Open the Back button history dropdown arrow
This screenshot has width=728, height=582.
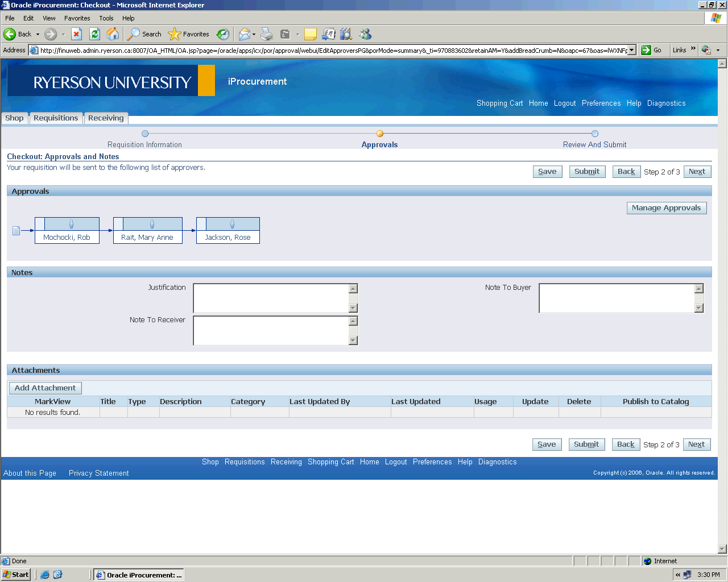click(38, 34)
